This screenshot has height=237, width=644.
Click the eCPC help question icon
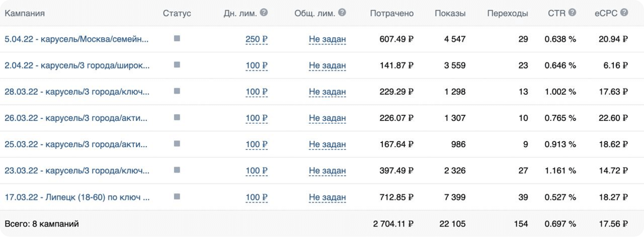tap(624, 13)
